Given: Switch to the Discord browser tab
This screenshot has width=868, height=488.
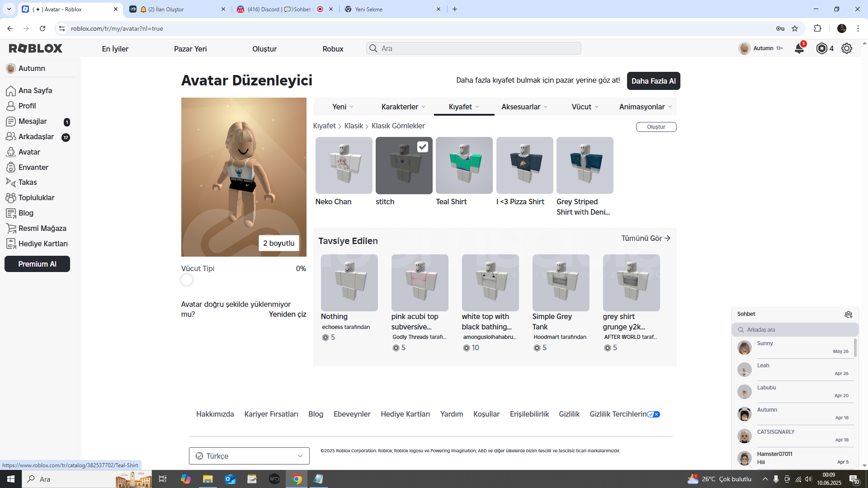Looking at the screenshot, I should 285,9.
